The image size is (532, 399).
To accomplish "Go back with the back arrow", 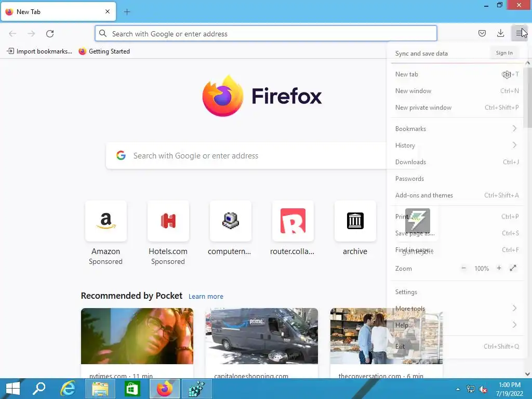I will [x=12, y=34].
